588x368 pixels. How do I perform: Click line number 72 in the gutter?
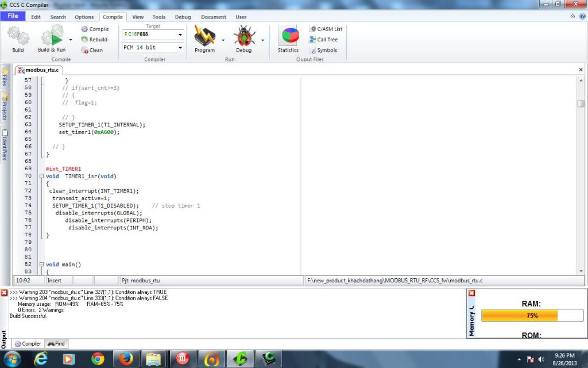coord(28,191)
